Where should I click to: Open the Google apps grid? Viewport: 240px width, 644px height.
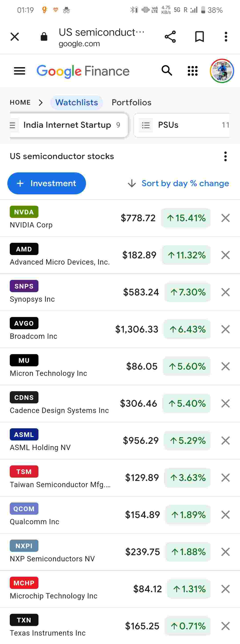pyautogui.click(x=192, y=71)
